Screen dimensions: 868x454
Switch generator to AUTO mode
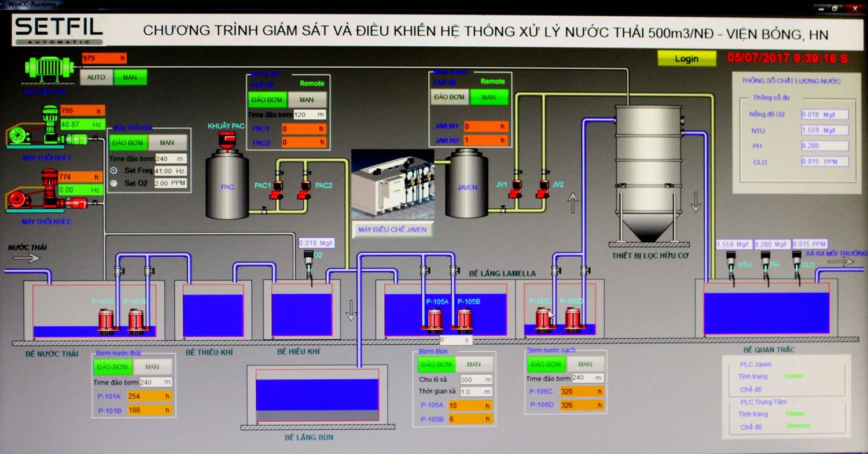click(96, 77)
